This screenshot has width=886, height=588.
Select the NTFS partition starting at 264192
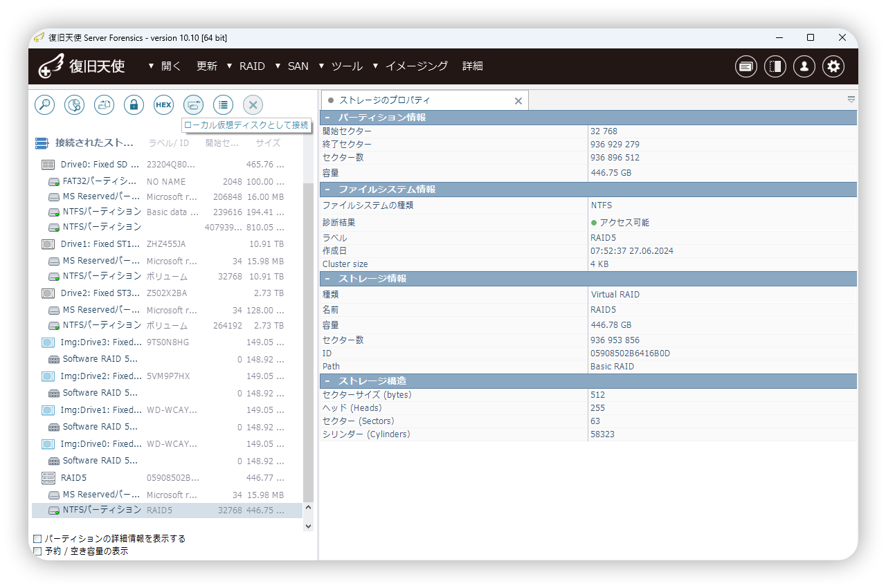point(167,325)
